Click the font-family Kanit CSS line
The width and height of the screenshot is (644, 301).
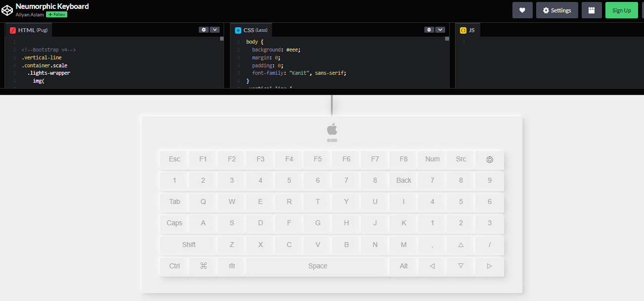tap(299, 73)
